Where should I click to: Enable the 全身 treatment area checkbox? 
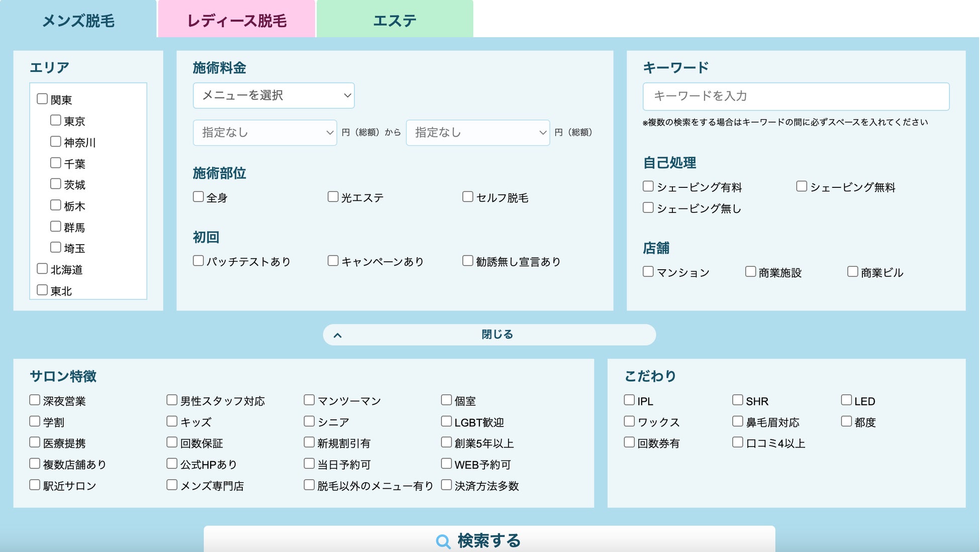click(x=199, y=197)
